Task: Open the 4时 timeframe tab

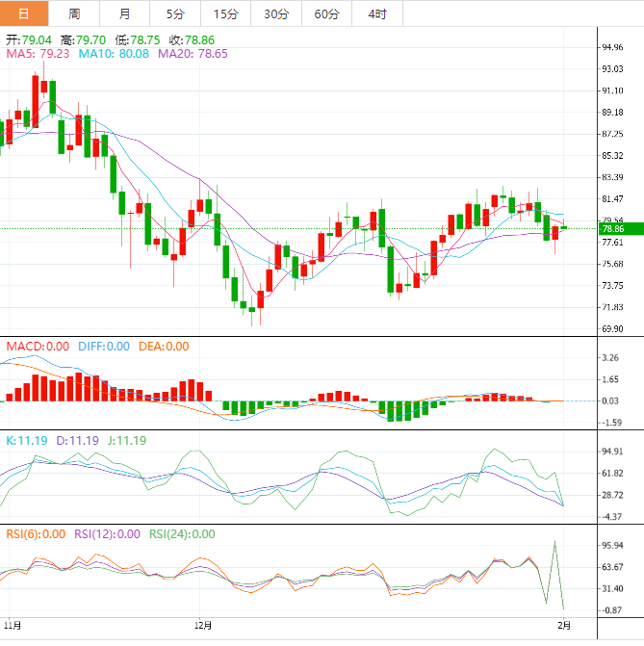Action: click(x=377, y=13)
